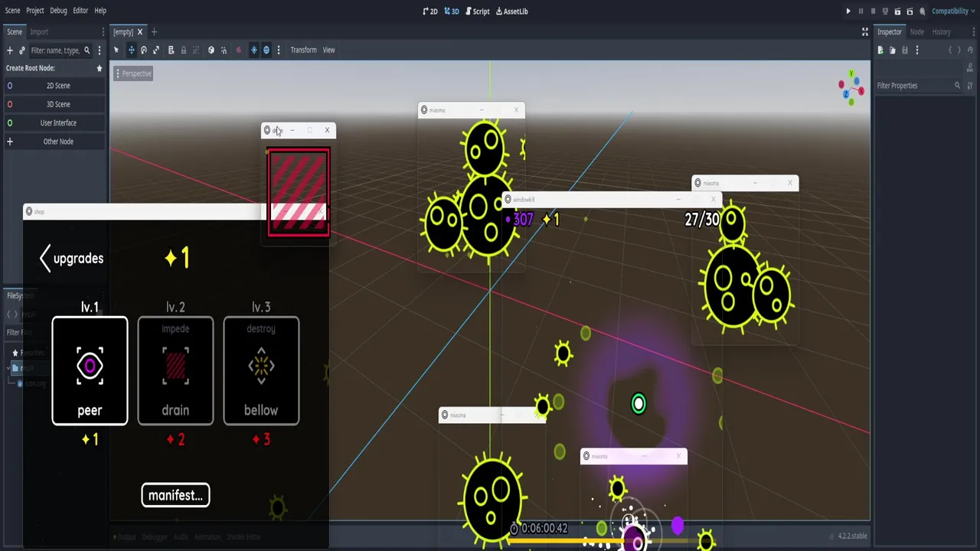Viewport: 980px width, 551px height.
Task: Click the remote debug icon
Action: (x=885, y=11)
